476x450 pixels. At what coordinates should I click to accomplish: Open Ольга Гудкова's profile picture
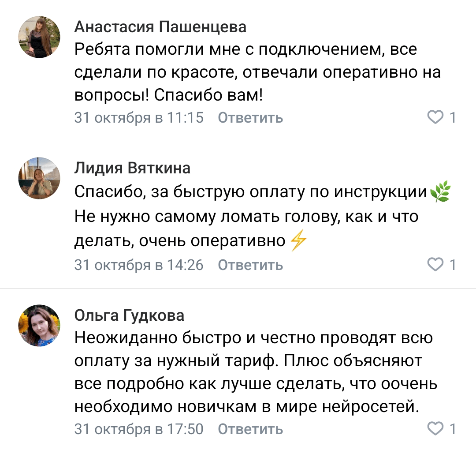39,326
